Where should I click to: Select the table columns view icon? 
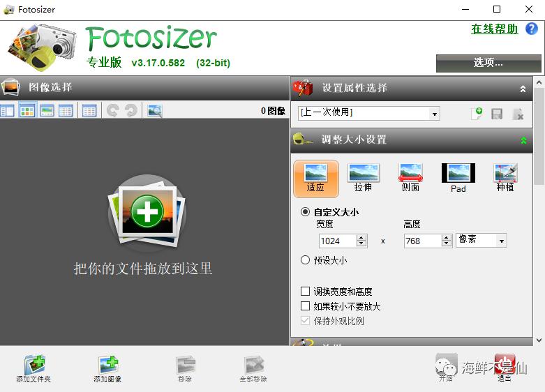pyautogui.click(x=89, y=111)
